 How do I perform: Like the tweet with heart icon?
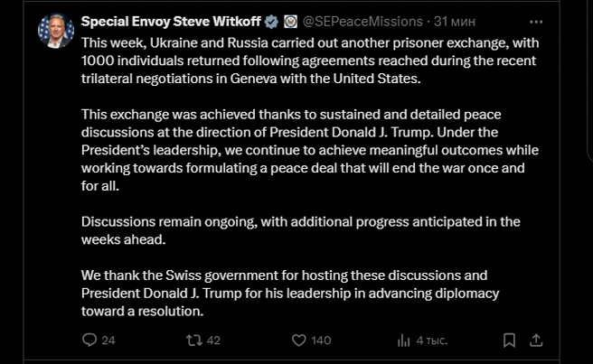(298, 341)
